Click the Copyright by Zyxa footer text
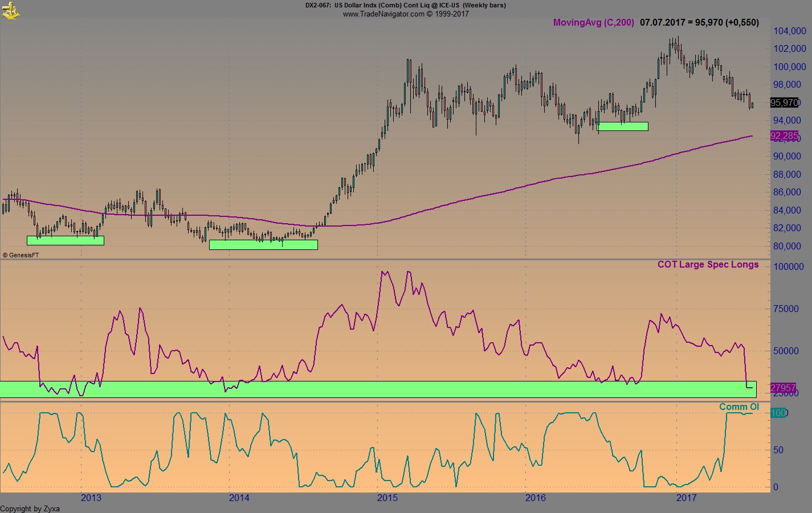 [30, 508]
